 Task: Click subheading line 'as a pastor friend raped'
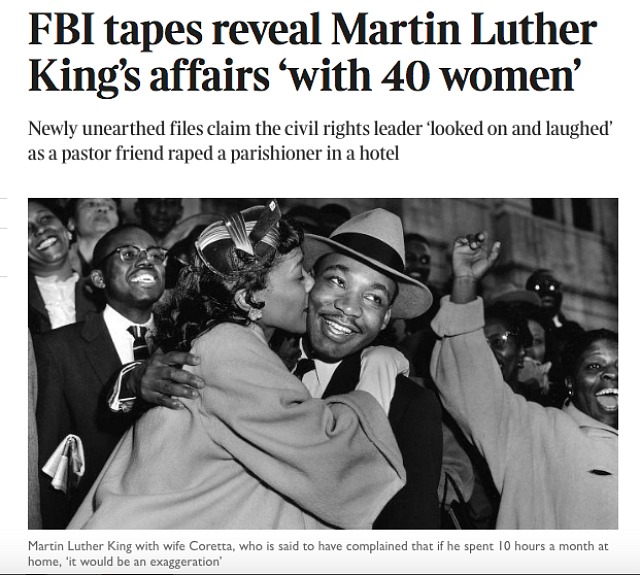click(213, 153)
